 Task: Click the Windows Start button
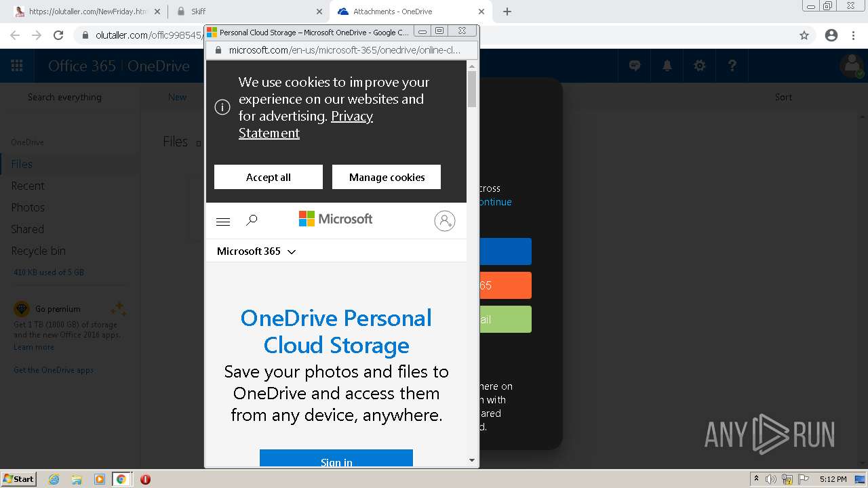[18, 479]
